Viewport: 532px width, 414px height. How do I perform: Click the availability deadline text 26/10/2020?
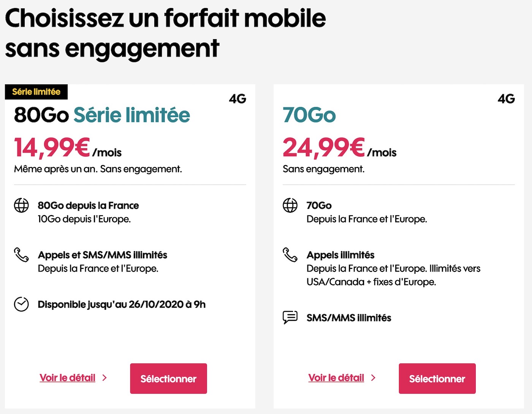(156, 304)
